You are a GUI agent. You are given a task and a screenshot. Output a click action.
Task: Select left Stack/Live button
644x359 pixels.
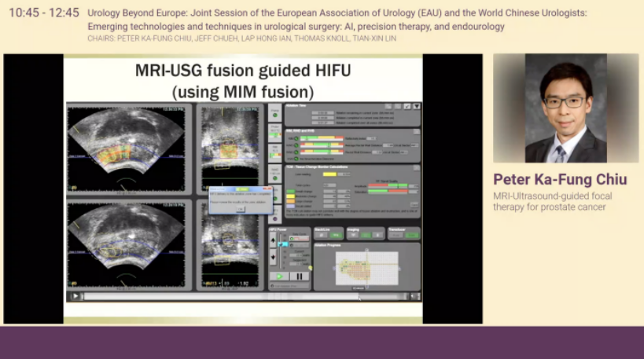(321, 235)
